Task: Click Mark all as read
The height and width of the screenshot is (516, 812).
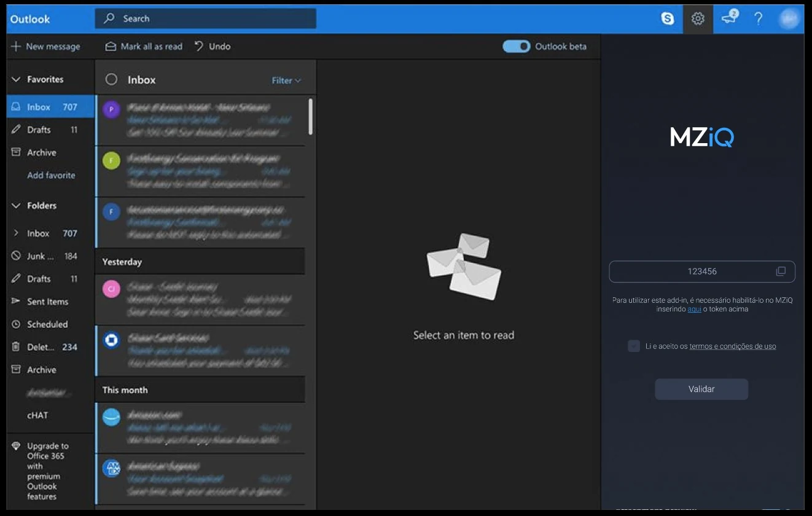Action: pos(144,47)
